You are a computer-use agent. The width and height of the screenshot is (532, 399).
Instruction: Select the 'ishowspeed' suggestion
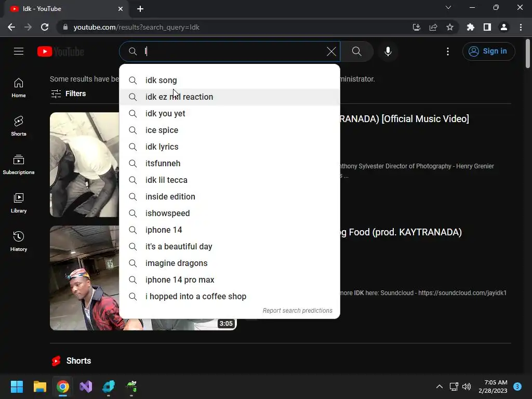click(x=229, y=214)
